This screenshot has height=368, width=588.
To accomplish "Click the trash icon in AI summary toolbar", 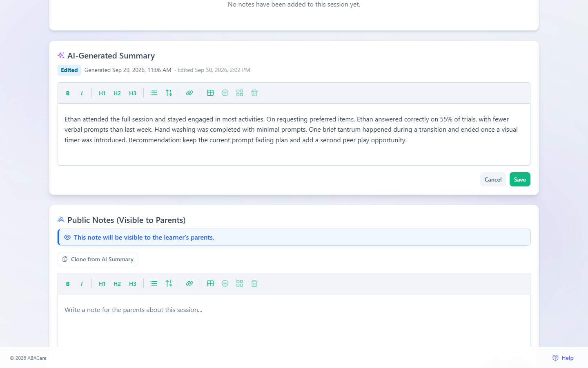I will click(x=254, y=93).
